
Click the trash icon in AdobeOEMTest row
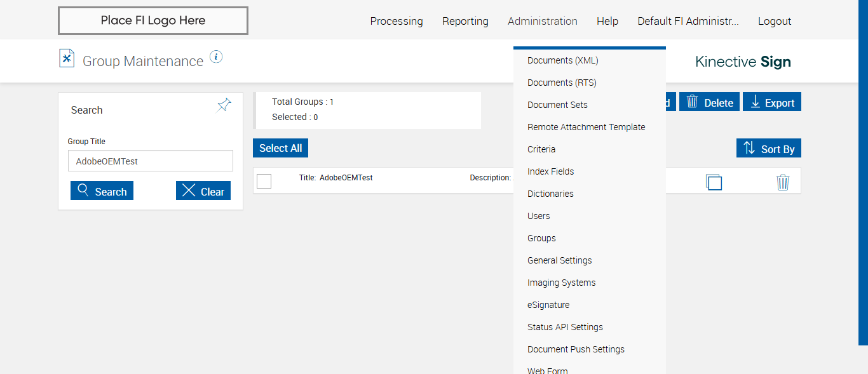coord(783,182)
